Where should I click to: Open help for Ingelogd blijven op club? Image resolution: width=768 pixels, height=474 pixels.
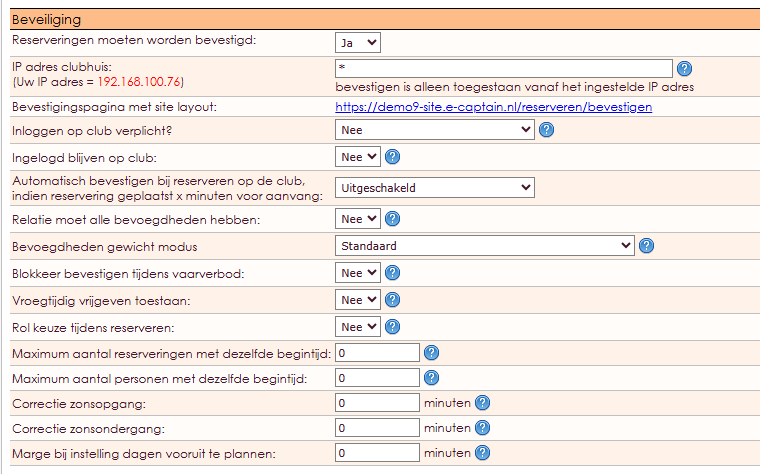tap(392, 157)
